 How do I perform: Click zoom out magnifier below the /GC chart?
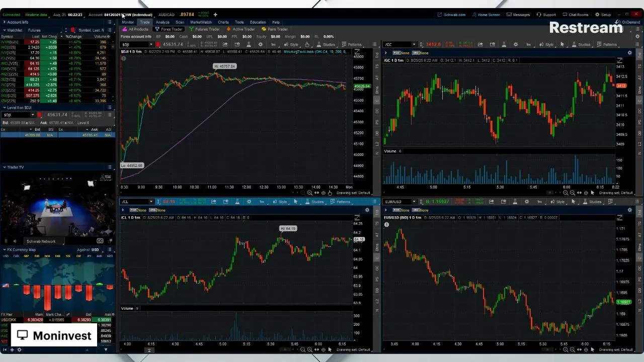click(566, 193)
